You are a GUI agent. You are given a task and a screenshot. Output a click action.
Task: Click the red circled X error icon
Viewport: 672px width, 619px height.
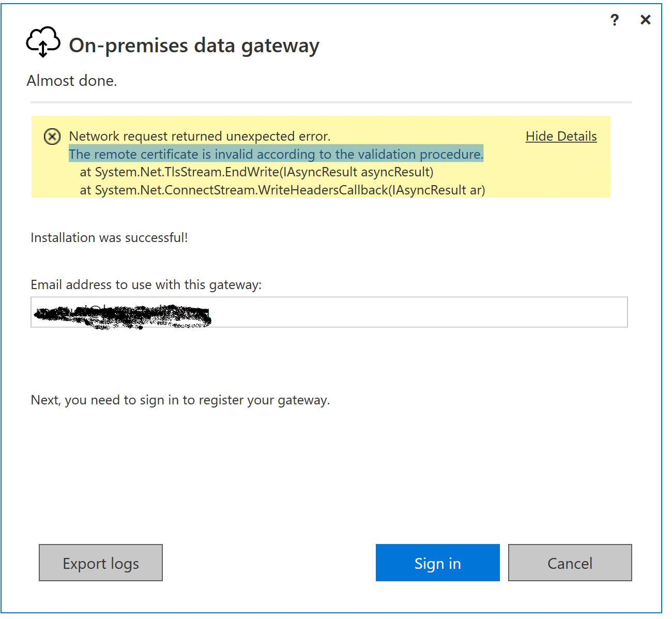click(x=52, y=137)
